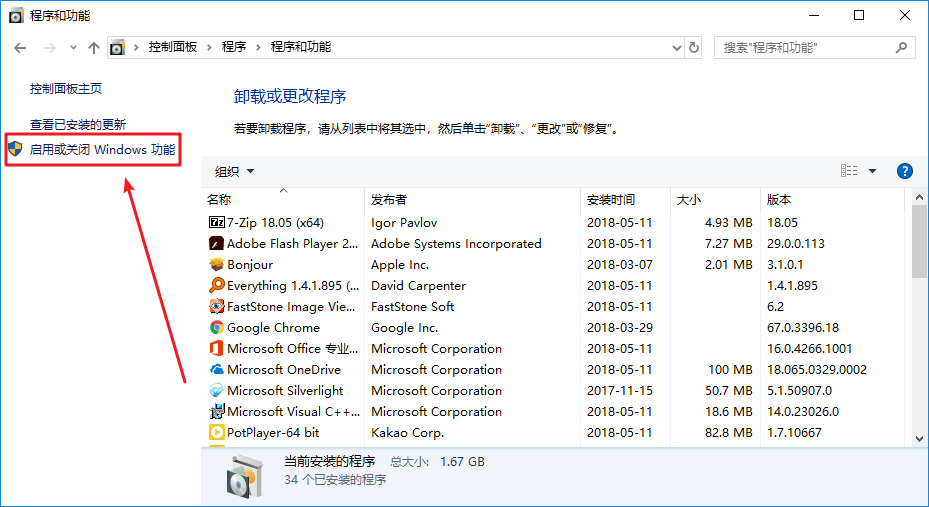Click the FastStone Image Viewer icon
929x507 pixels.
click(217, 306)
